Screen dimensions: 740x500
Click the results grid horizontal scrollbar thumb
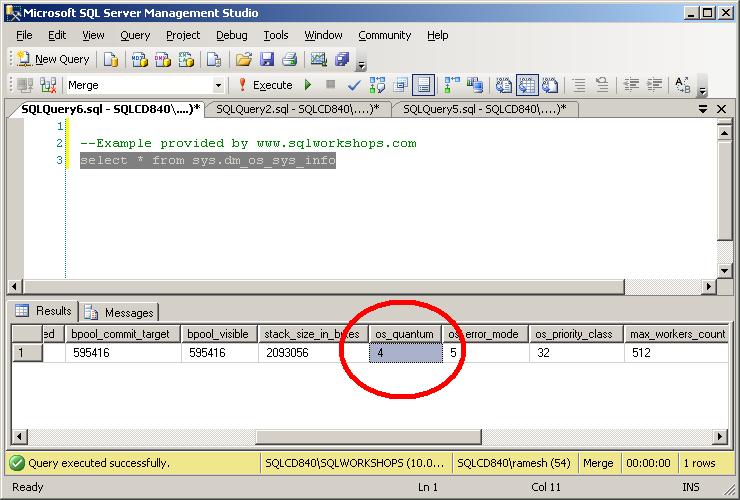click(369, 437)
